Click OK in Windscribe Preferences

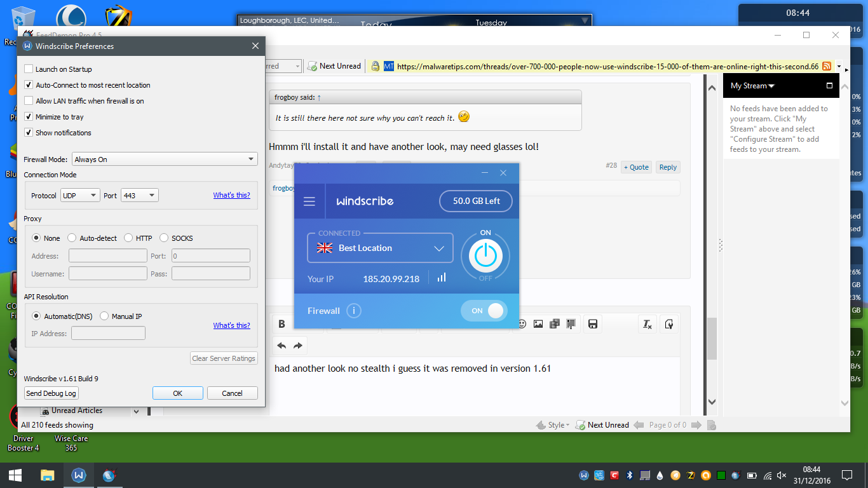coord(178,393)
